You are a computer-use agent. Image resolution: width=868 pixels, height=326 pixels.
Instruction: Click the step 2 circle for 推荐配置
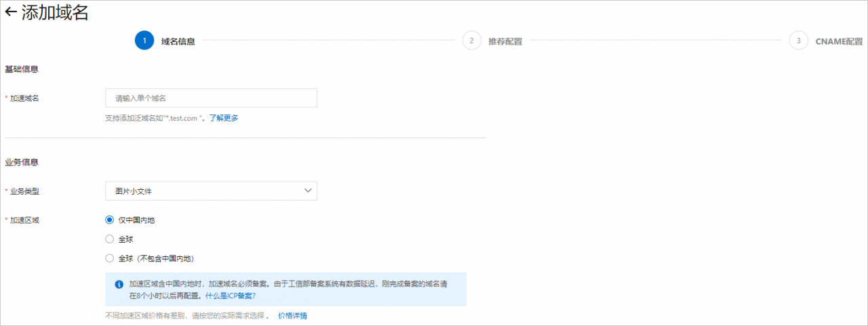pos(471,41)
